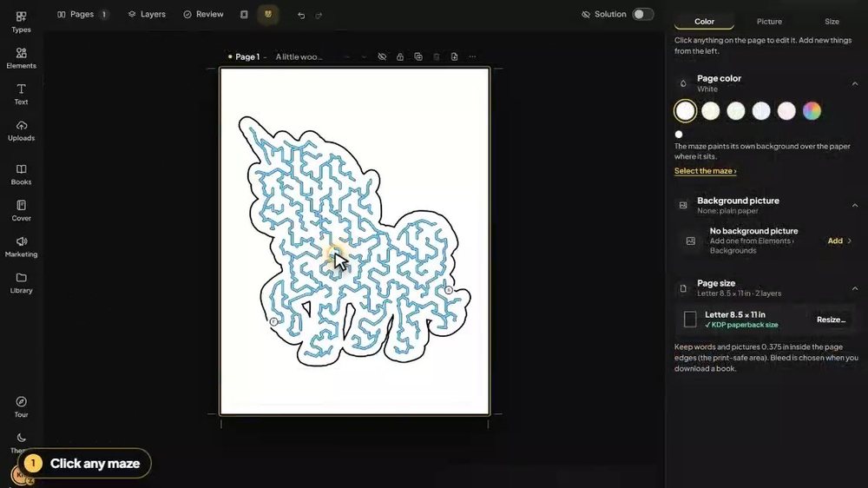Click the chevron next to Add
Viewport: 868px width, 488px height.
pos(849,241)
